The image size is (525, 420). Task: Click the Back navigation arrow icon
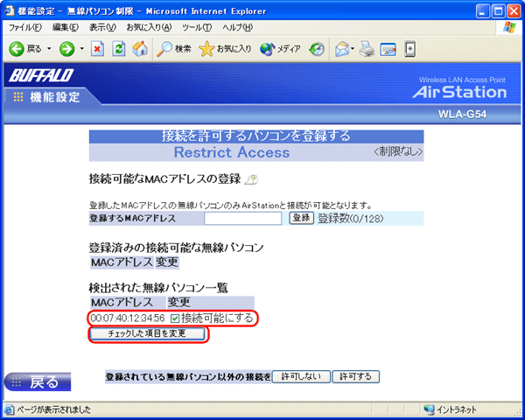coord(16,49)
